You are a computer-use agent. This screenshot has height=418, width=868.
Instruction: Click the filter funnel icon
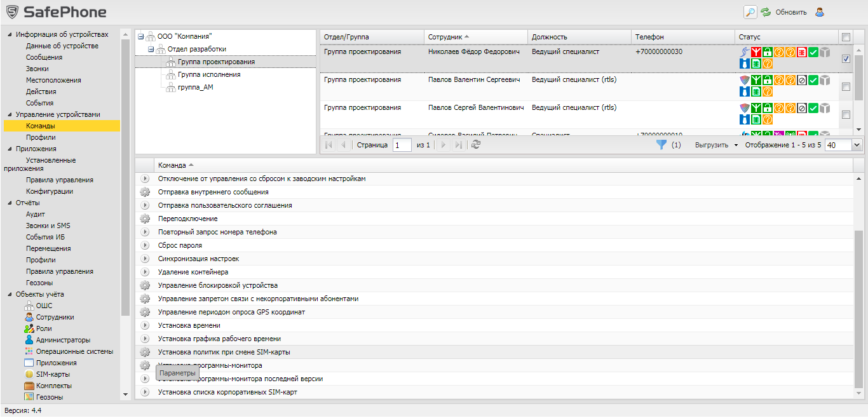pos(661,145)
